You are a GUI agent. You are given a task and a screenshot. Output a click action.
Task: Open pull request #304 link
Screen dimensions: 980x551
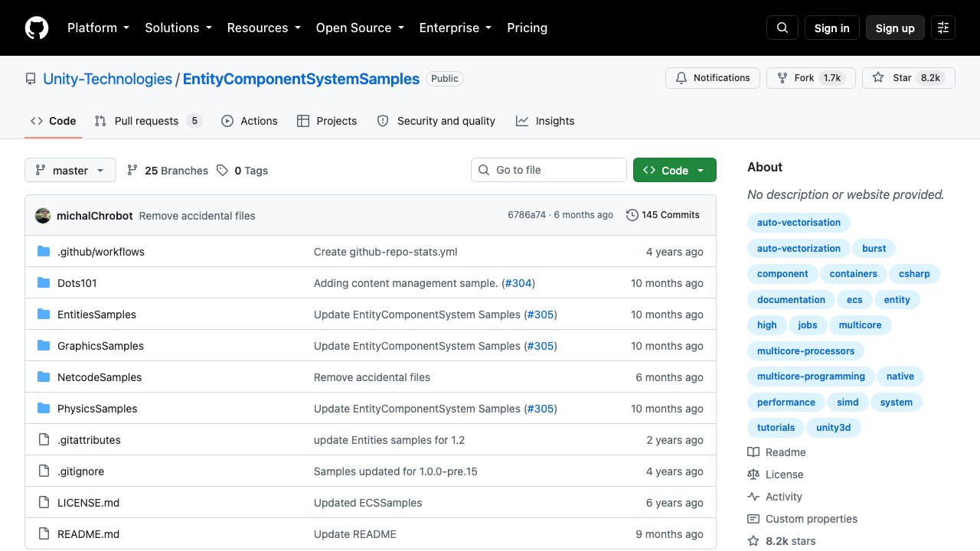click(518, 283)
